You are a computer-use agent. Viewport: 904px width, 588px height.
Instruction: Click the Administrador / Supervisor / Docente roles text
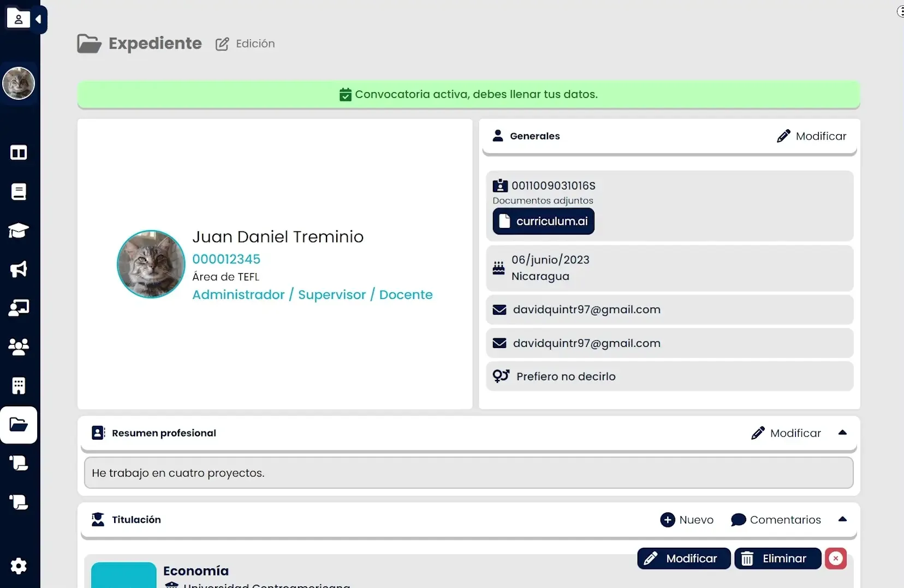pos(312,295)
